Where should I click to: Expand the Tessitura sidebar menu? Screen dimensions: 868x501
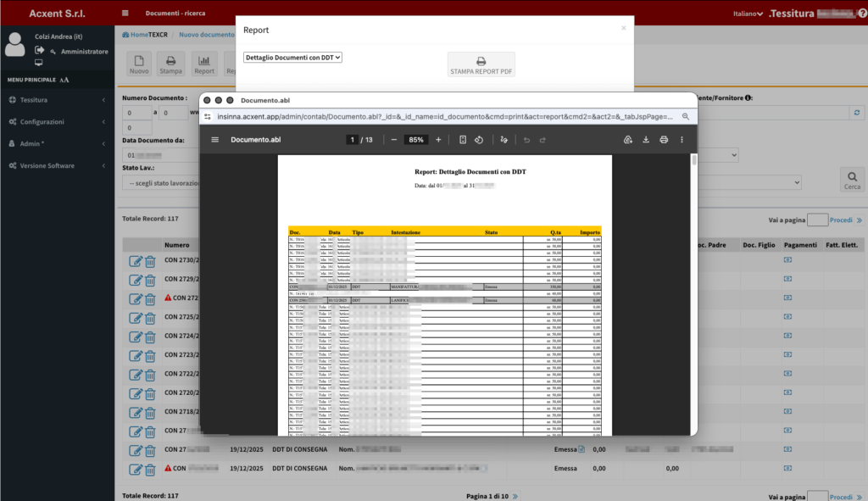[x=56, y=100]
